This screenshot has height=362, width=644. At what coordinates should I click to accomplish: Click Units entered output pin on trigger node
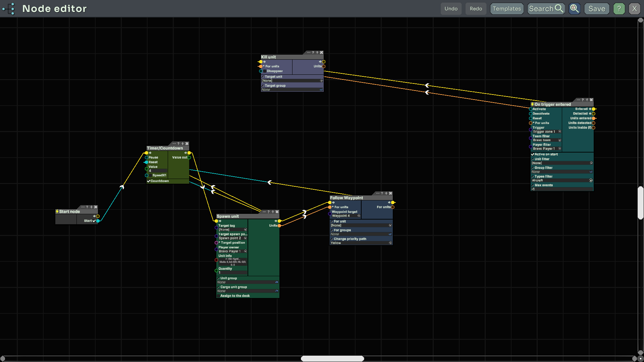pos(594,118)
